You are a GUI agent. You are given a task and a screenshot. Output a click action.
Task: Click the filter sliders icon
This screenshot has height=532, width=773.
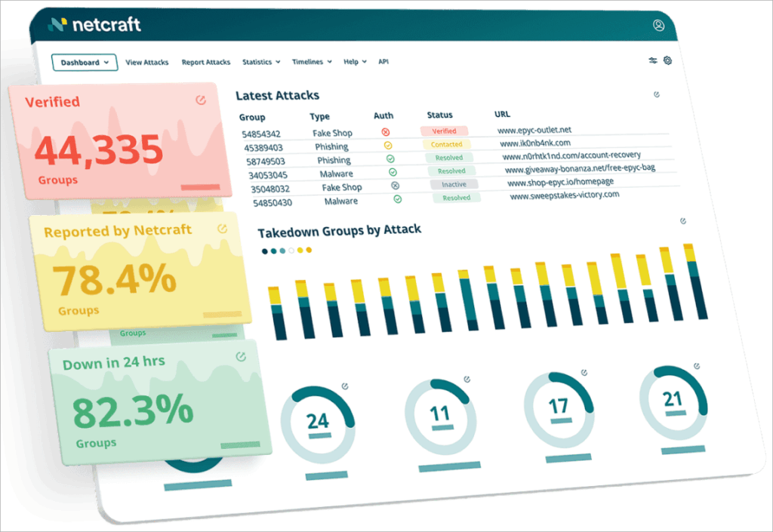(x=653, y=60)
